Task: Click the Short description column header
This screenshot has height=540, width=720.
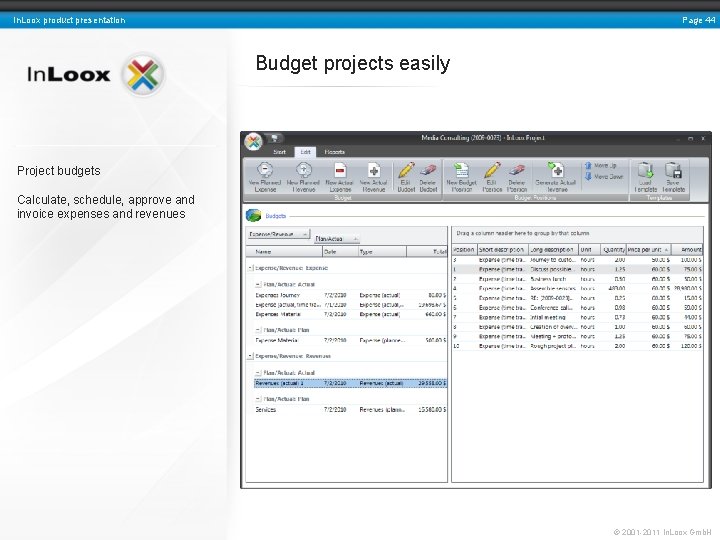Action: pos(502,250)
